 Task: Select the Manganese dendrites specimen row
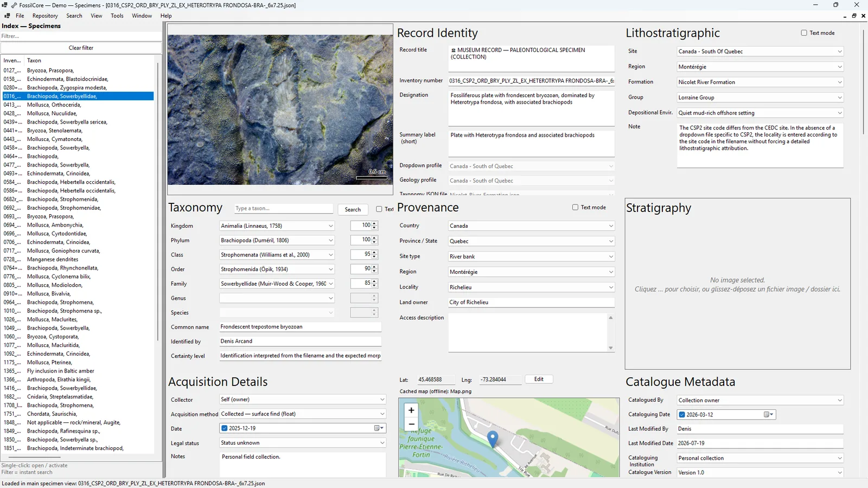(78, 259)
